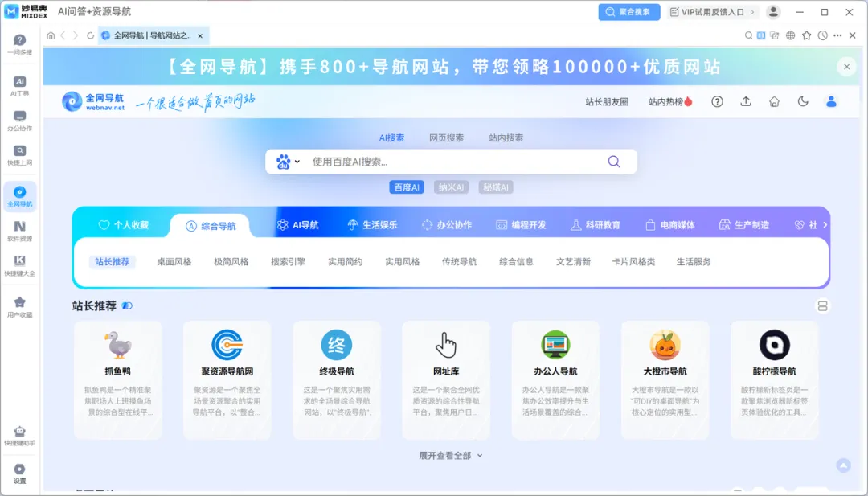This screenshot has width=868, height=496.
Task: Click the help question mark icon
Action: (x=717, y=101)
